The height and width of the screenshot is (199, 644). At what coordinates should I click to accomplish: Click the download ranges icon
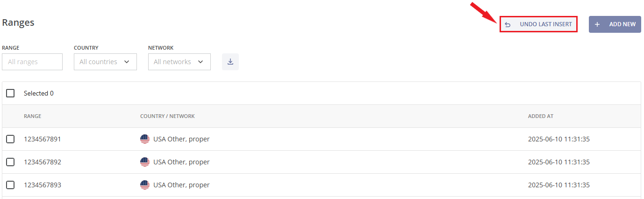pos(230,62)
